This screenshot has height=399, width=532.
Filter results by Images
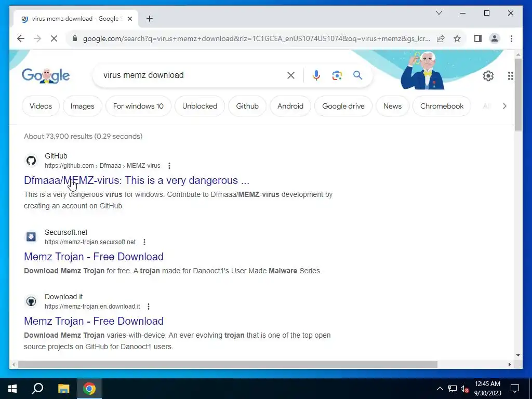(x=83, y=106)
